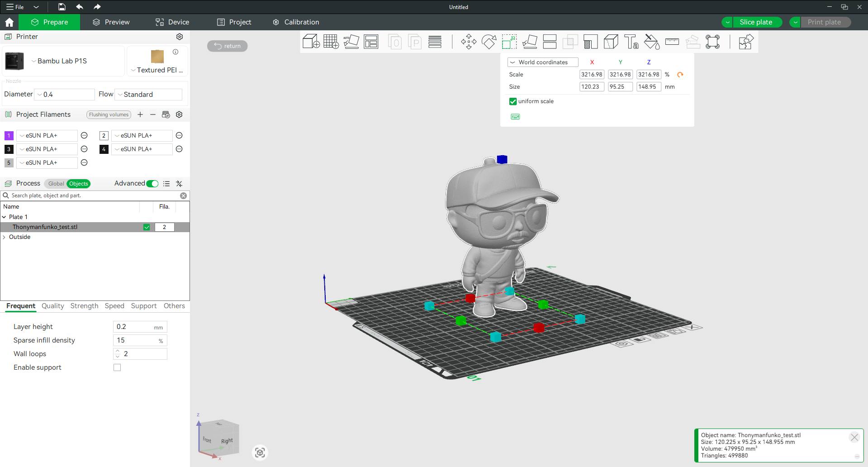The height and width of the screenshot is (467, 868).
Task: Toggle the uniform scale checkbox
Action: pyautogui.click(x=513, y=101)
